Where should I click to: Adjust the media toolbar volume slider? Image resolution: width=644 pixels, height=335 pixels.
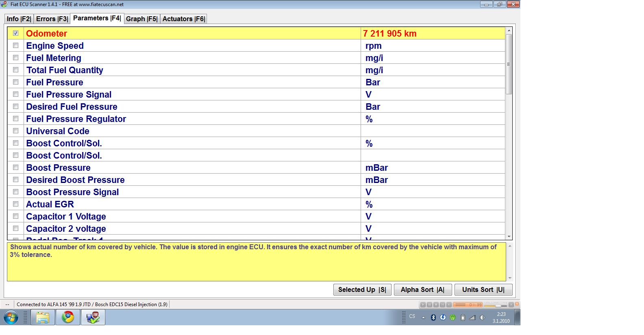pyautogui.click(x=498, y=305)
